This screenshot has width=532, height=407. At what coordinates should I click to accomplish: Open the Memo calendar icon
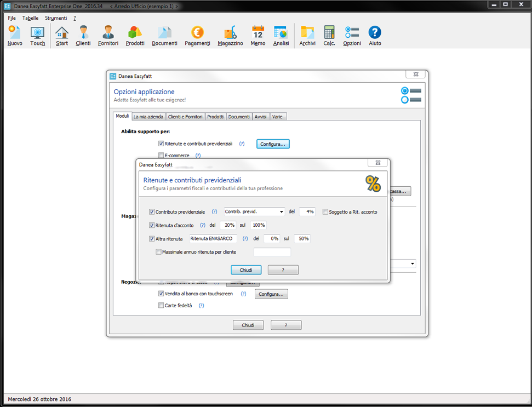pos(258,36)
